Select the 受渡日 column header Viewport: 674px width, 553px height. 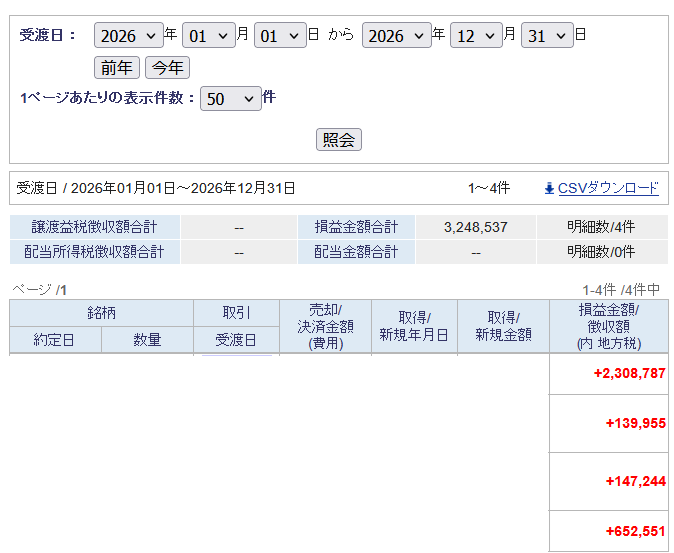(236, 339)
